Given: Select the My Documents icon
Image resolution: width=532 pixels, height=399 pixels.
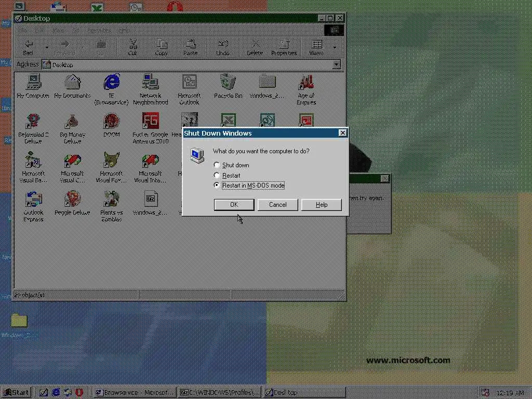Looking at the screenshot, I should pyautogui.click(x=72, y=87).
